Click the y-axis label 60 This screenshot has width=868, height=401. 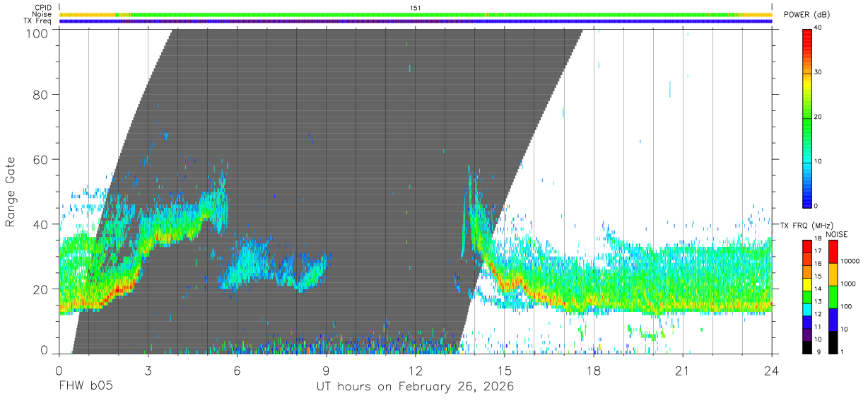tap(40, 160)
